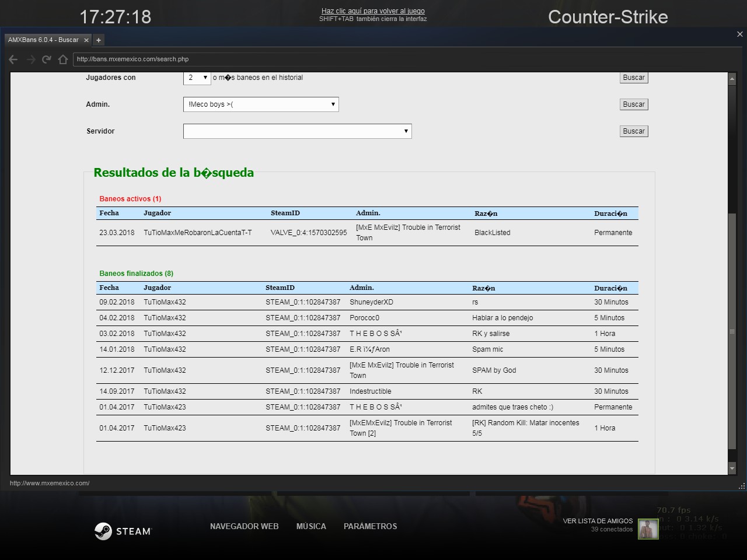
Task: Open the browser home page
Action: (63, 59)
